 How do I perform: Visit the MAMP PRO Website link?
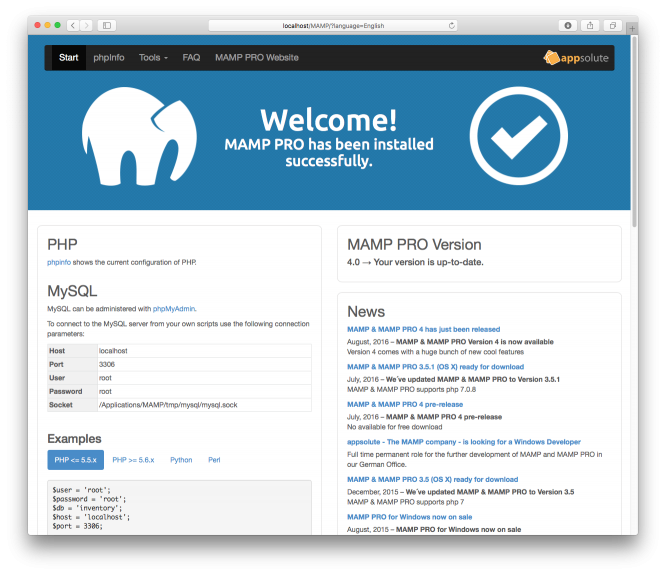(257, 58)
